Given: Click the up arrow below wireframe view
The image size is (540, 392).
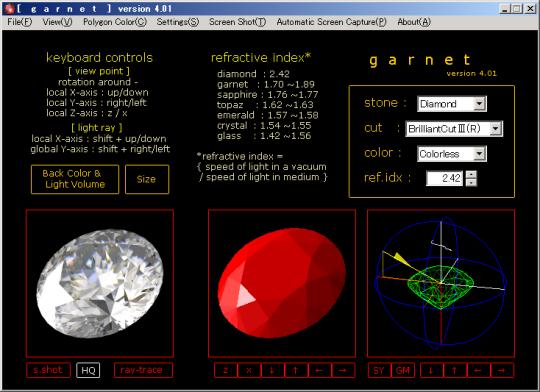Looking at the screenshot, I should click(x=455, y=370).
